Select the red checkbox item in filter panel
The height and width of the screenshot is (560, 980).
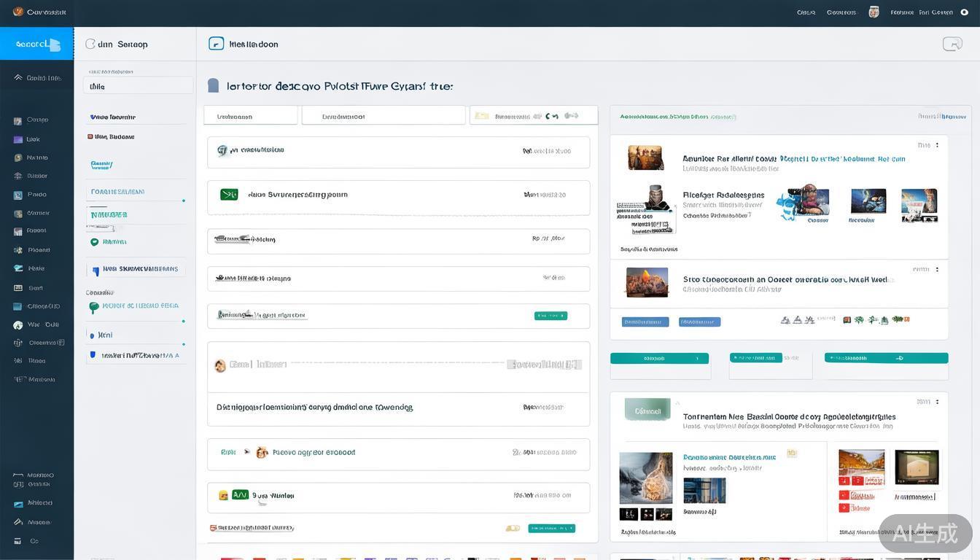[90, 136]
